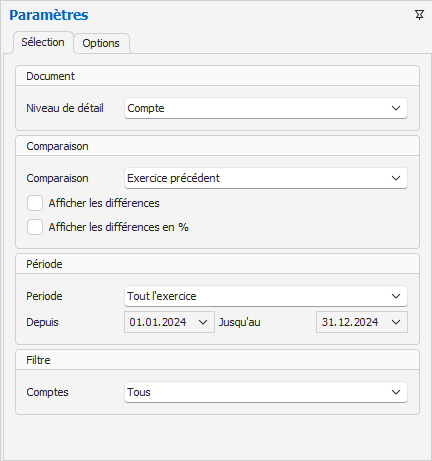This screenshot has height=461, width=432.
Task: Click the Période section header
Action: pos(217,264)
